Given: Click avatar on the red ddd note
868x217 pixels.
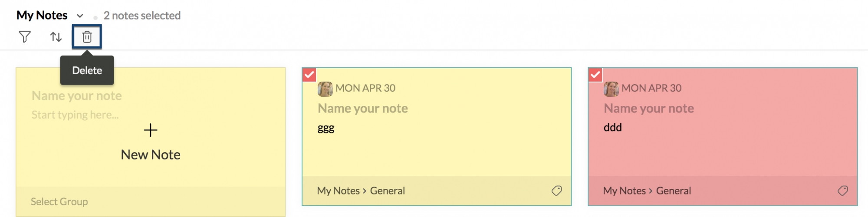Looking at the screenshot, I should [x=611, y=89].
